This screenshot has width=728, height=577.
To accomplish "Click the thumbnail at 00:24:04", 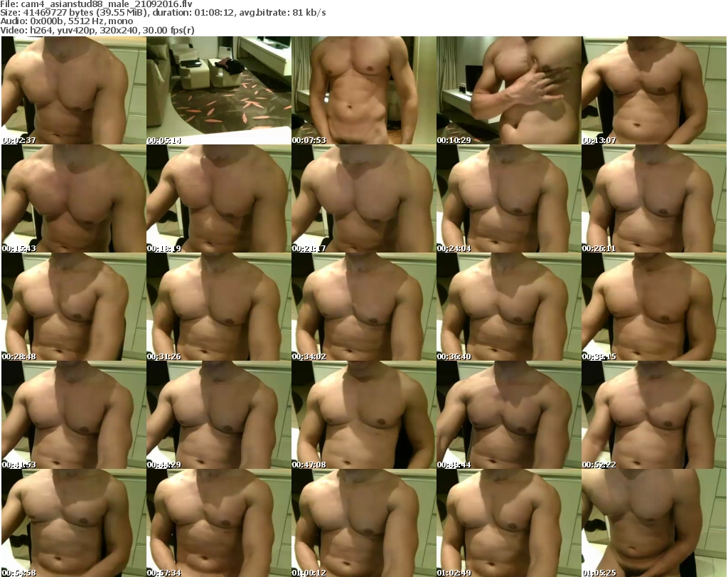I will pyautogui.click(x=509, y=198).
